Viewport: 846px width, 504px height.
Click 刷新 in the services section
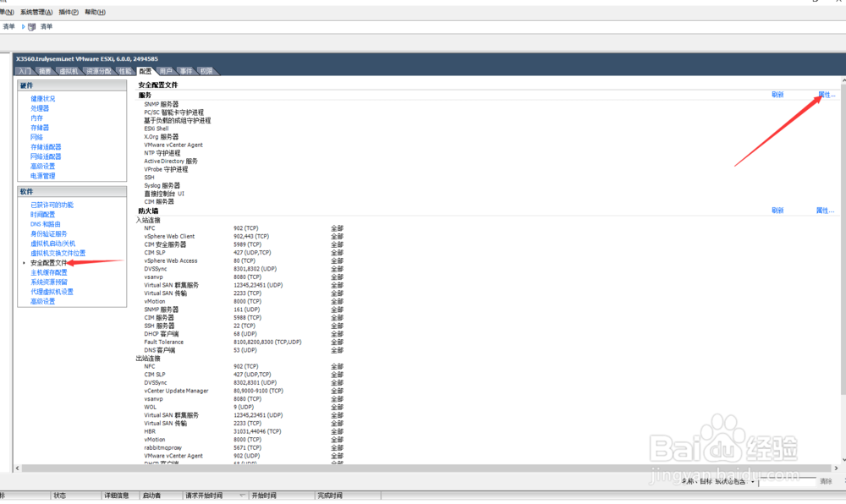tap(777, 95)
